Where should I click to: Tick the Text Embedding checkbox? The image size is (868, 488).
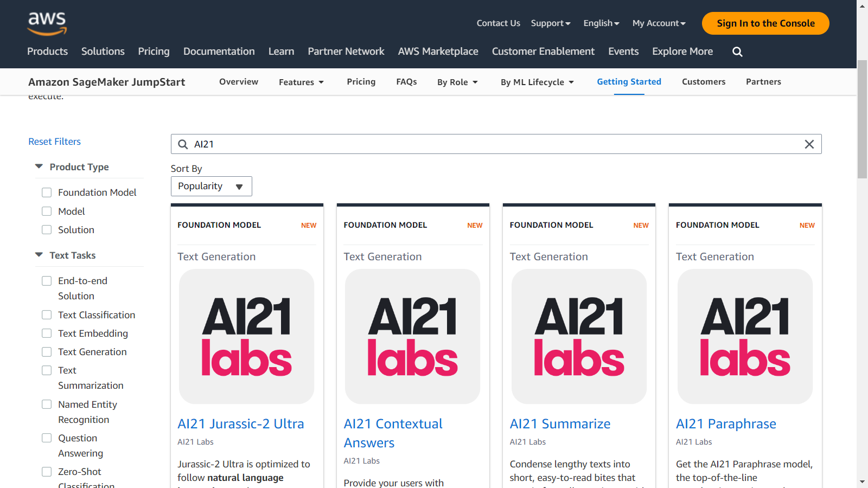47,333
